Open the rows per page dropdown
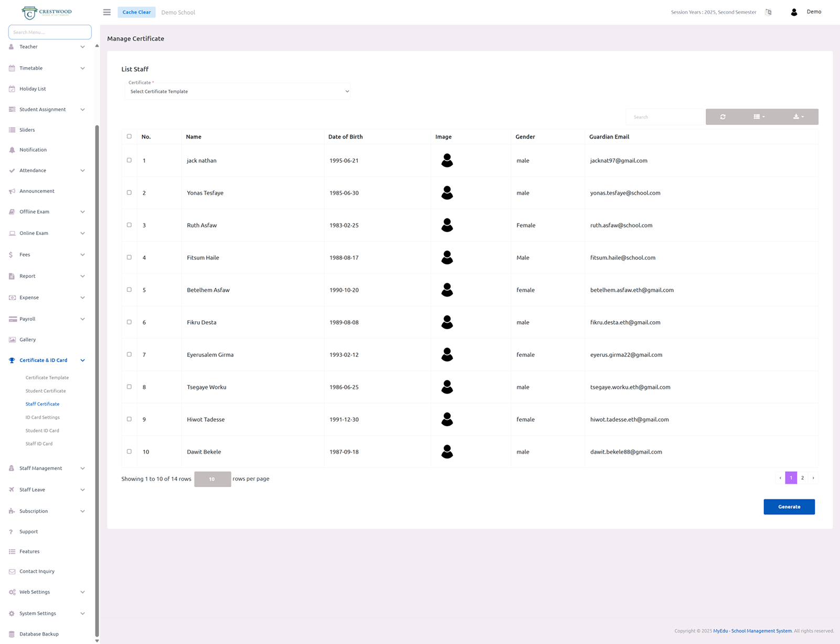The width and height of the screenshot is (840, 644). [x=212, y=479]
